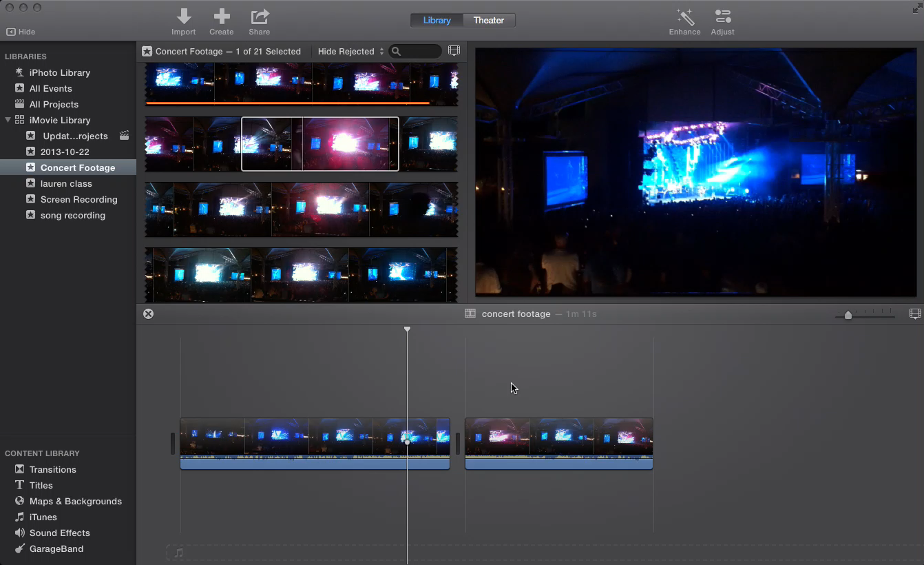Close the timeline with X button
The height and width of the screenshot is (565, 924).
tap(148, 314)
